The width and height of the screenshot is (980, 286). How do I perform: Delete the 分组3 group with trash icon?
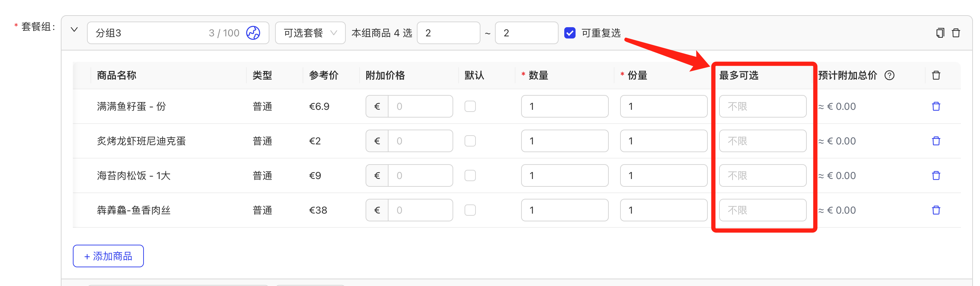(956, 33)
